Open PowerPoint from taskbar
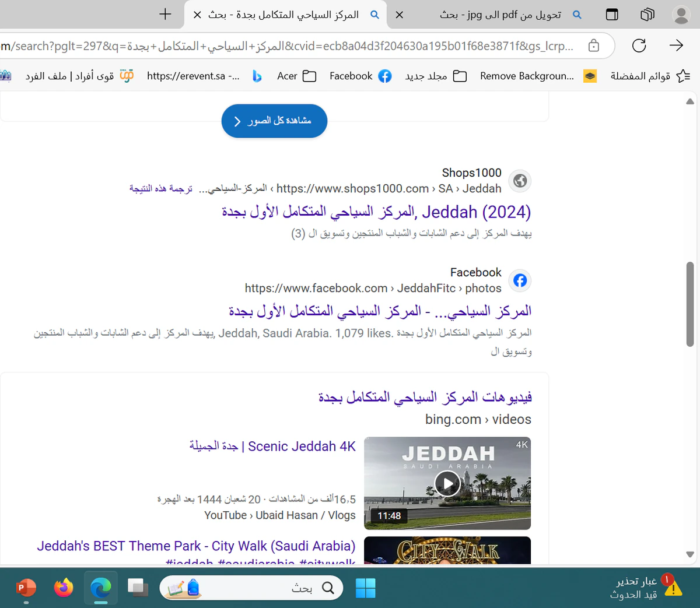Image resolution: width=700 pixels, height=608 pixels. (x=26, y=588)
